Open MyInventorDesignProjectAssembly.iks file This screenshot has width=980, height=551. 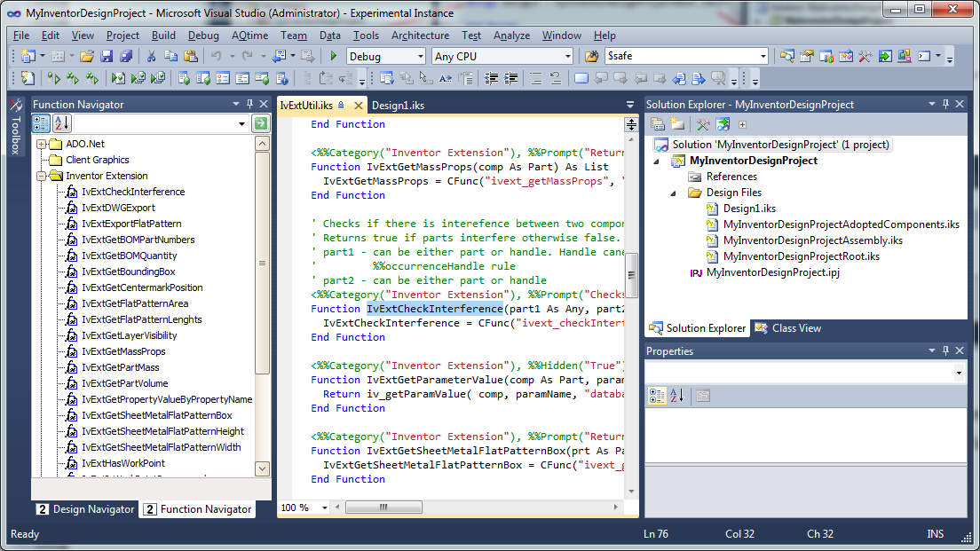tap(812, 240)
